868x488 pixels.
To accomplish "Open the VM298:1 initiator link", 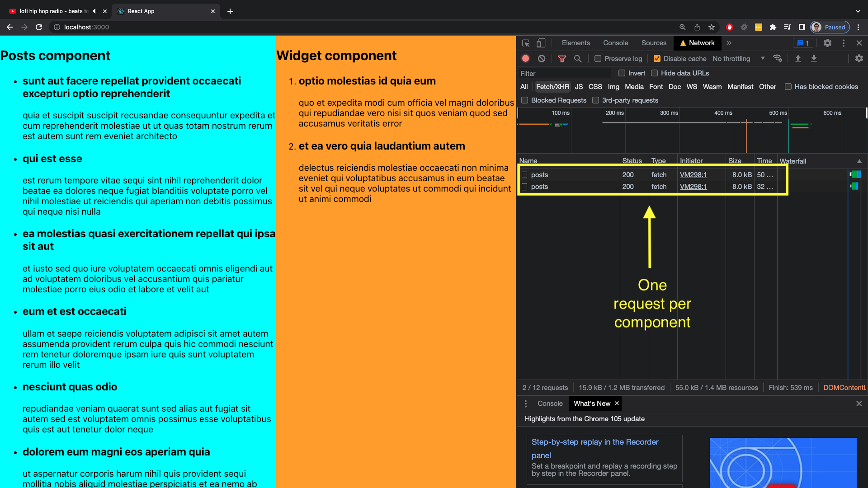I will [x=693, y=174].
